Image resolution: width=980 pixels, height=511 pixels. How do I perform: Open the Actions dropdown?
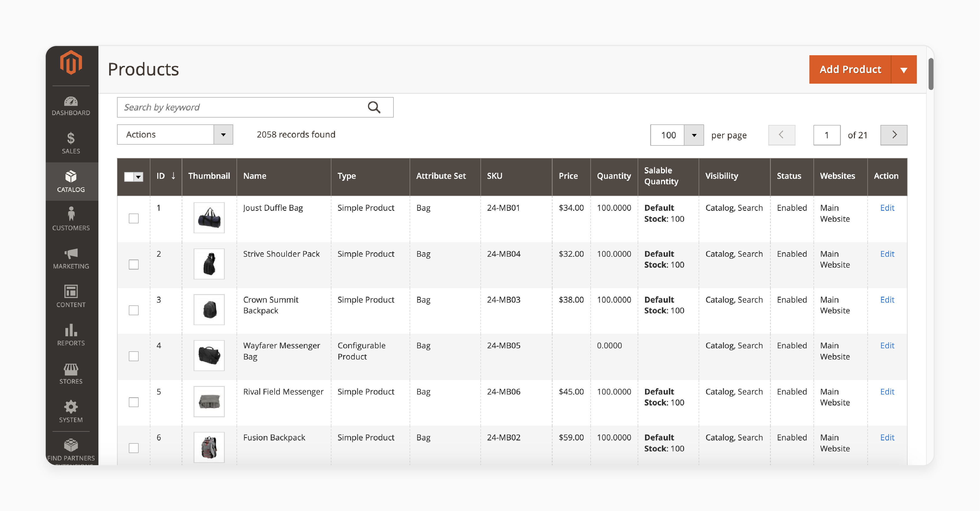point(175,135)
